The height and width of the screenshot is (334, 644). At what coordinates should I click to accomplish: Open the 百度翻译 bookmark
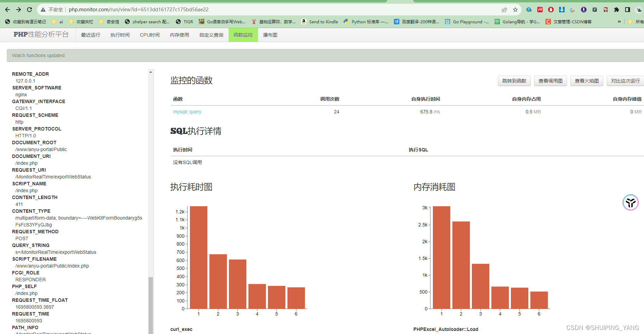(x=416, y=22)
